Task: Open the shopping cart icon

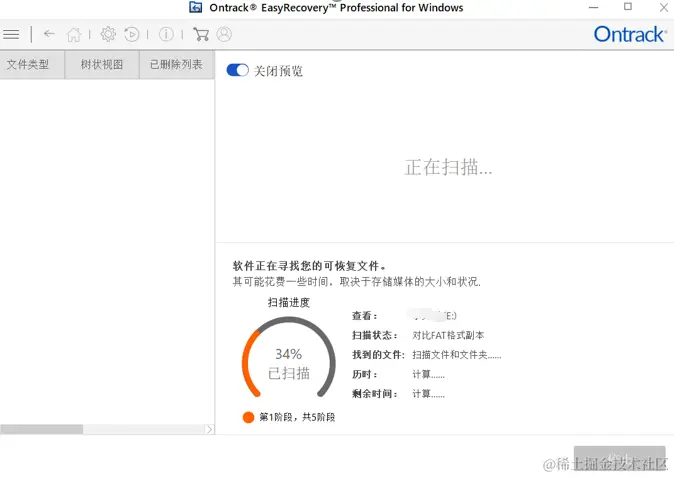Action: click(201, 34)
